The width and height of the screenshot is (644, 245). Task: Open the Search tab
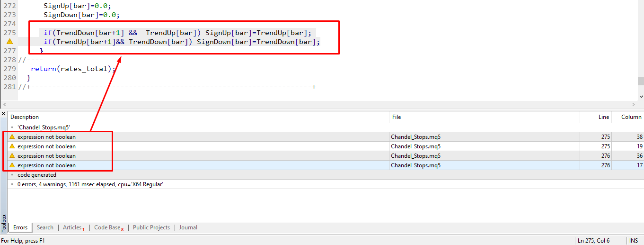pyautogui.click(x=45, y=227)
